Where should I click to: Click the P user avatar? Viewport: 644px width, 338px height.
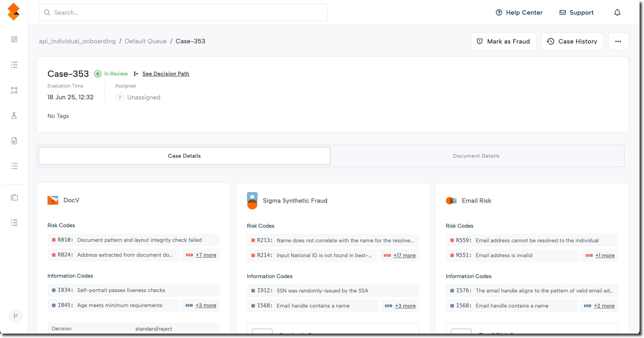click(16, 316)
